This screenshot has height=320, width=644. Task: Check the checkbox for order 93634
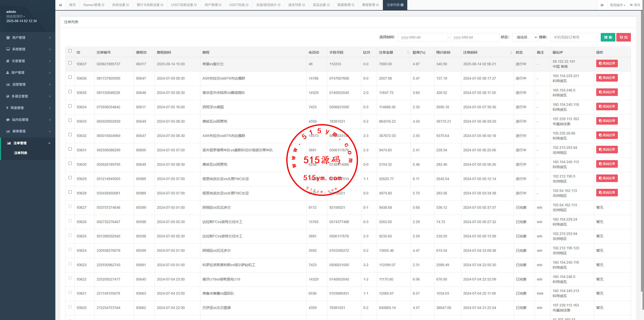70,106
